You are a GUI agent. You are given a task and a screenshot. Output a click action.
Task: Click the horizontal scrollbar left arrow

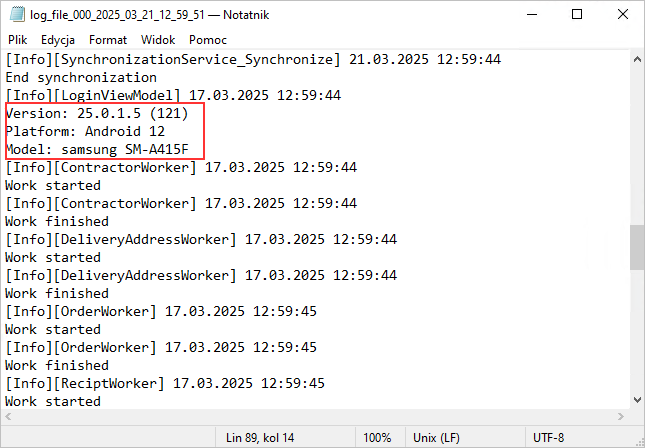pyautogui.click(x=9, y=417)
